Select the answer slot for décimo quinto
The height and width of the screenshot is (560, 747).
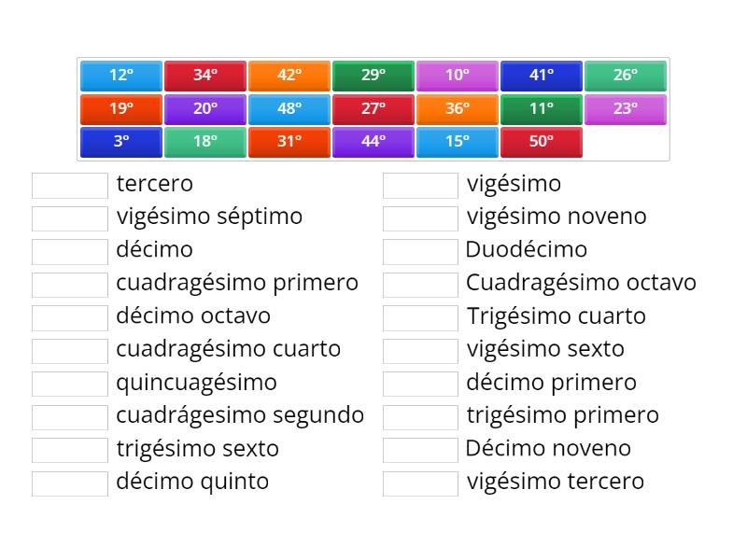[x=70, y=483]
